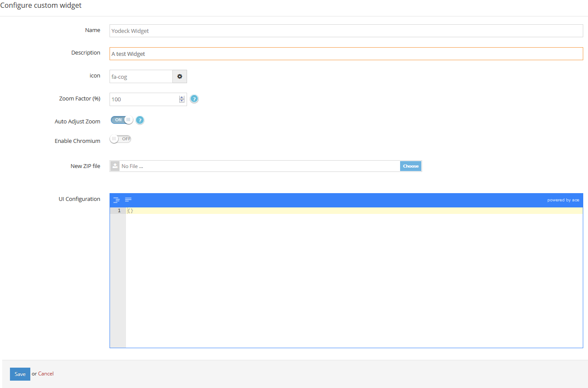
Task: Turn off the Auto Adjust Zoom switch
Action: (122, 120)
